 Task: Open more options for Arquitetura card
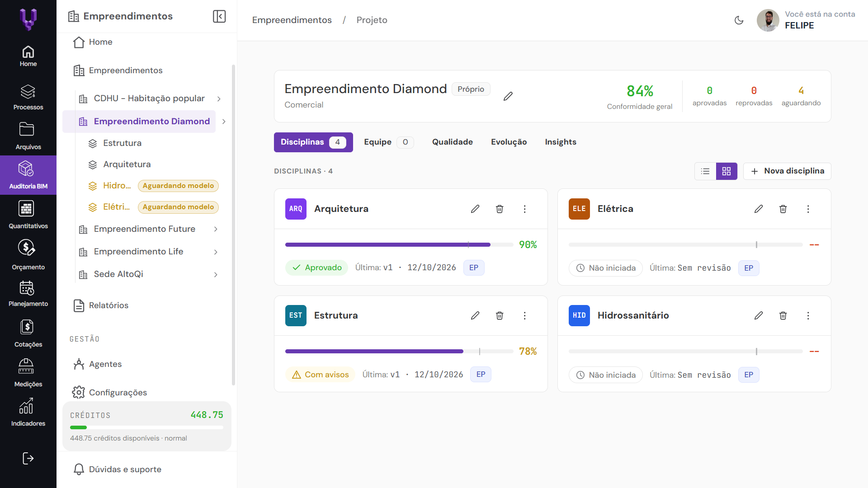point(524,209)
